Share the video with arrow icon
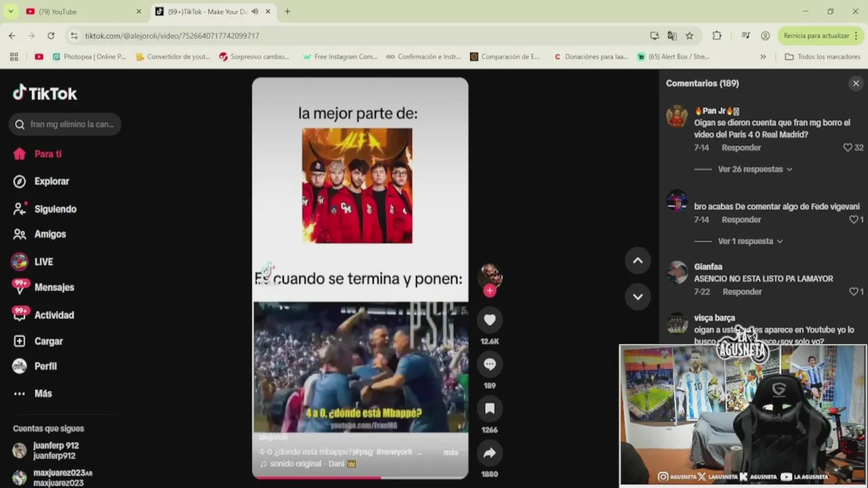Screen dimensions: 868x488 (x=490, y=453)
